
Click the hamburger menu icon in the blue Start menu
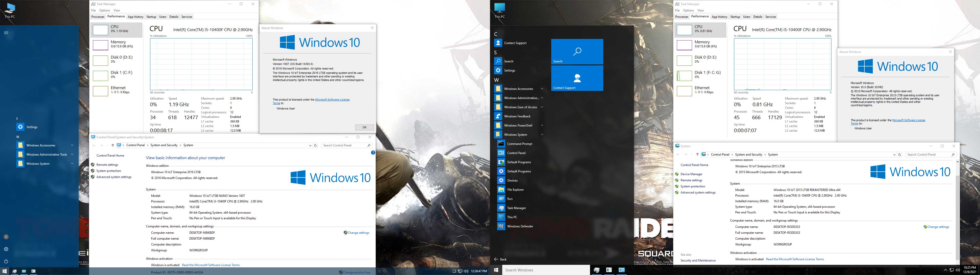click(x=6, y=33)
